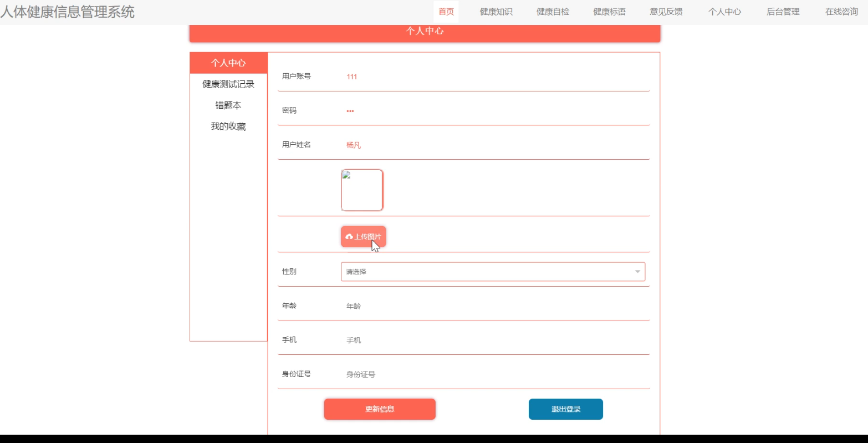
Task: Open 在线咨询 navigation item
Action: pyautogui.click(x=841, y=12)
